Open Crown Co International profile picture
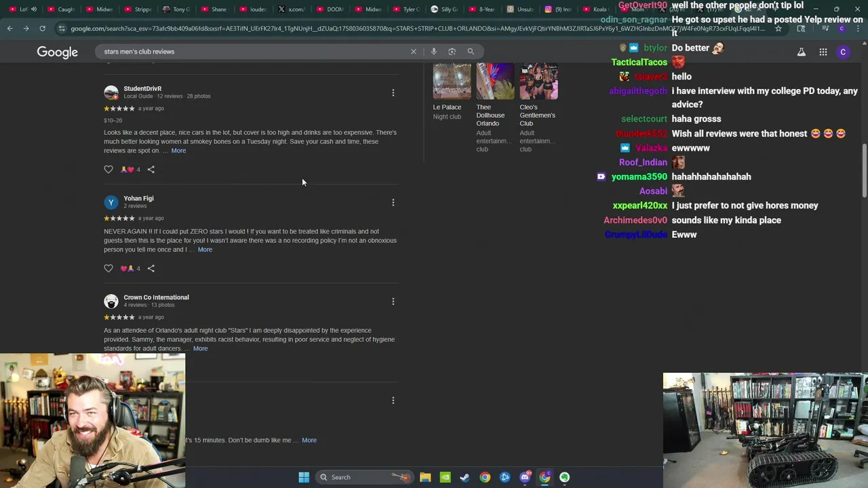Image resolution: width=868 pixels, height=488 pixels. point(111,301)
